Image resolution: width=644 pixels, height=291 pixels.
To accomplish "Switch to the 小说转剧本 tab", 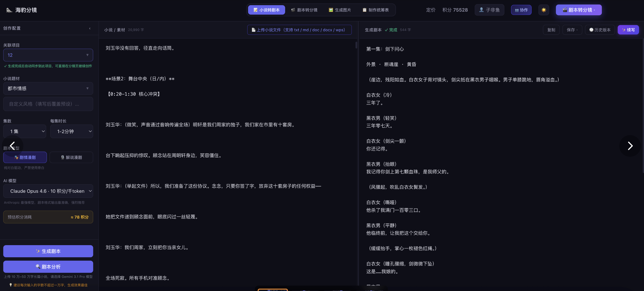I will pyautogui.click(x=266, y=10).
